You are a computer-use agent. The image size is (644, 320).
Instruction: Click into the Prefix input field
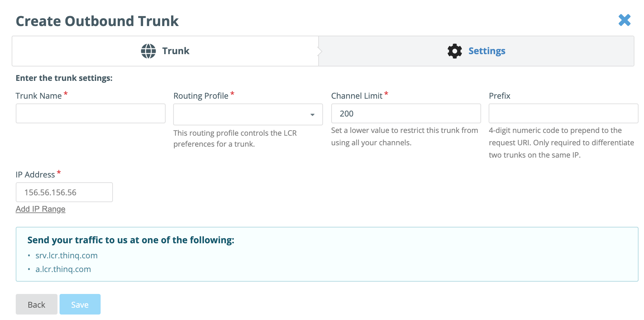[x=563, y=113]
